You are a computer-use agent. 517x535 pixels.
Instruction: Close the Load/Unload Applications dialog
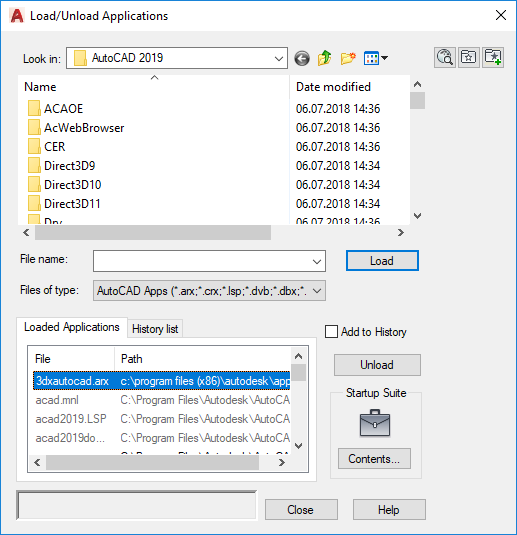(x=501, y=15)
